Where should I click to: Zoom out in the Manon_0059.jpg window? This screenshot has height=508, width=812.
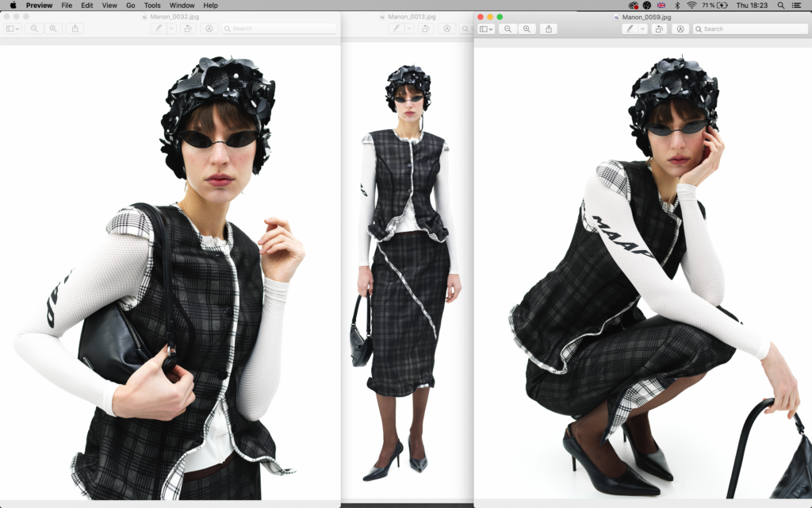tap(508, 29)
